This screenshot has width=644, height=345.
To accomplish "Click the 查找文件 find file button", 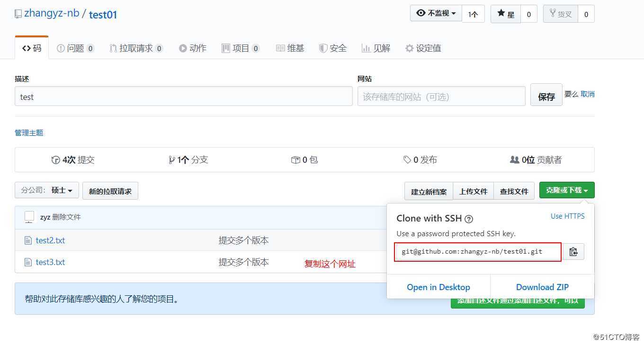I will (x=514, y=191).
